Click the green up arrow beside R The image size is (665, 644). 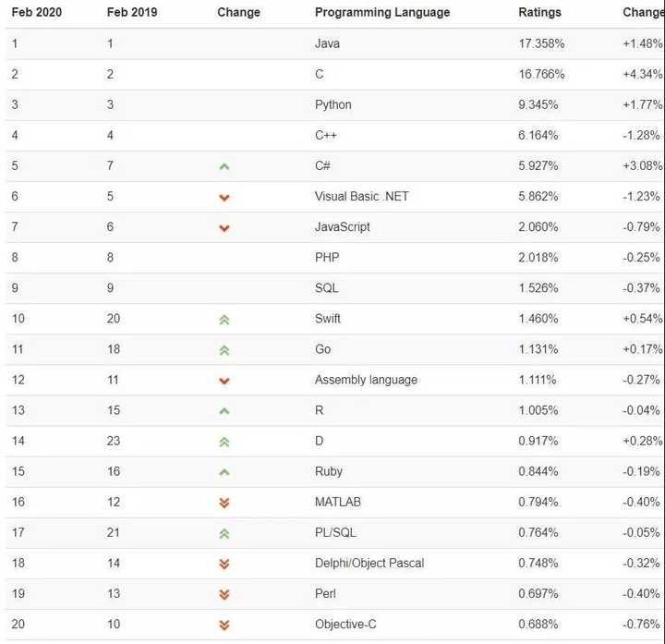coord(224,411)
